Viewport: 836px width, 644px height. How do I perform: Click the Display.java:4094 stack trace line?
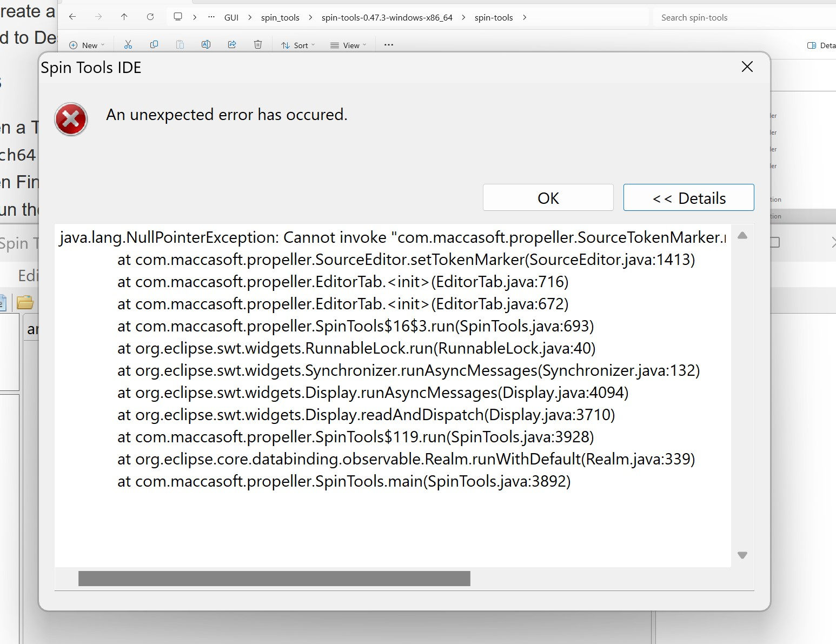click(373, 393)
